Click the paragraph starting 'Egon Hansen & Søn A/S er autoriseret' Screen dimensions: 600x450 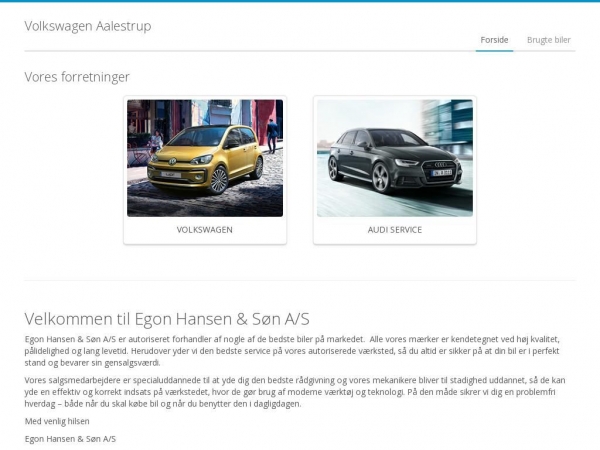(x=292, y=351)
